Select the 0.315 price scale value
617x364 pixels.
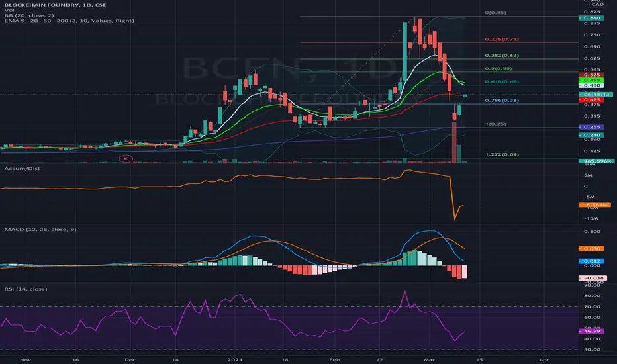click(592, 116)
